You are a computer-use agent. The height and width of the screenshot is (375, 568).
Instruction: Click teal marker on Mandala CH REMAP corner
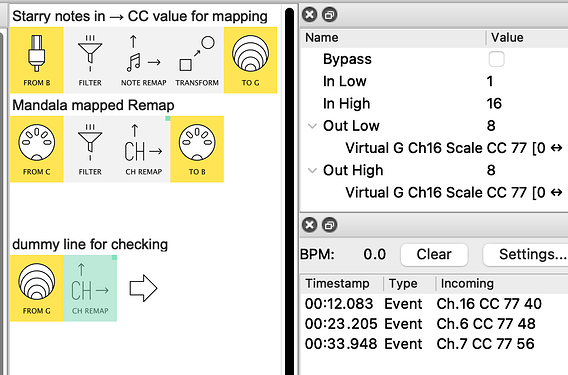[x=168, y=118]
